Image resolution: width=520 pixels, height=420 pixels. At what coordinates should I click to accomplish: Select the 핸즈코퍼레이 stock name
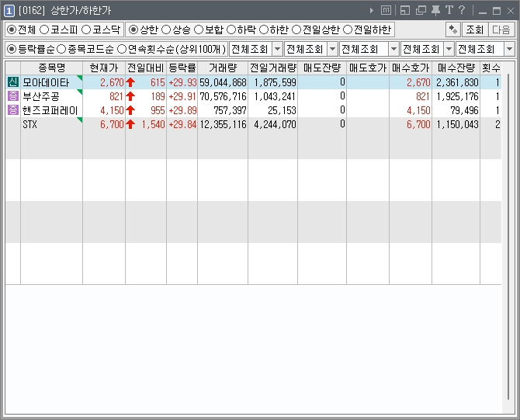tap(50, 110)
